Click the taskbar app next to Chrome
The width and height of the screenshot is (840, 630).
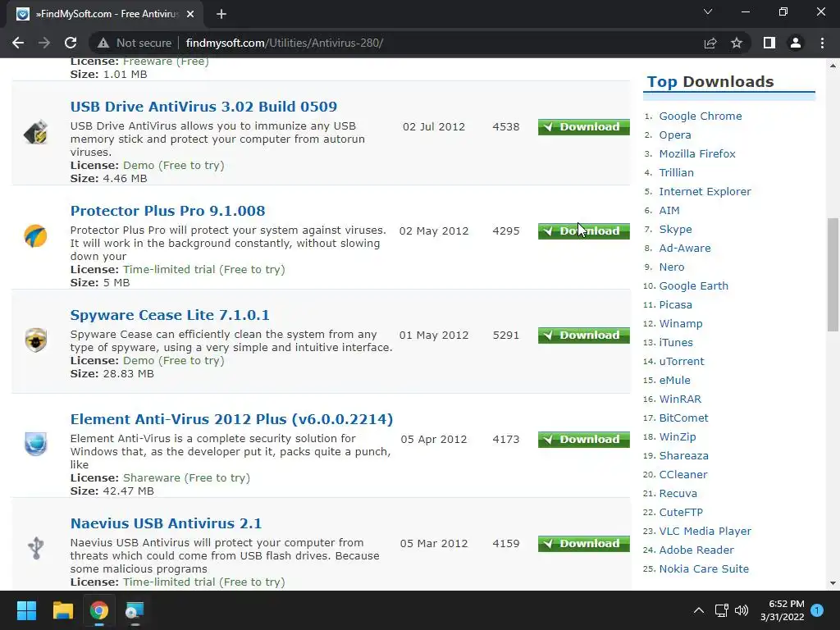(x=135, y=610)
